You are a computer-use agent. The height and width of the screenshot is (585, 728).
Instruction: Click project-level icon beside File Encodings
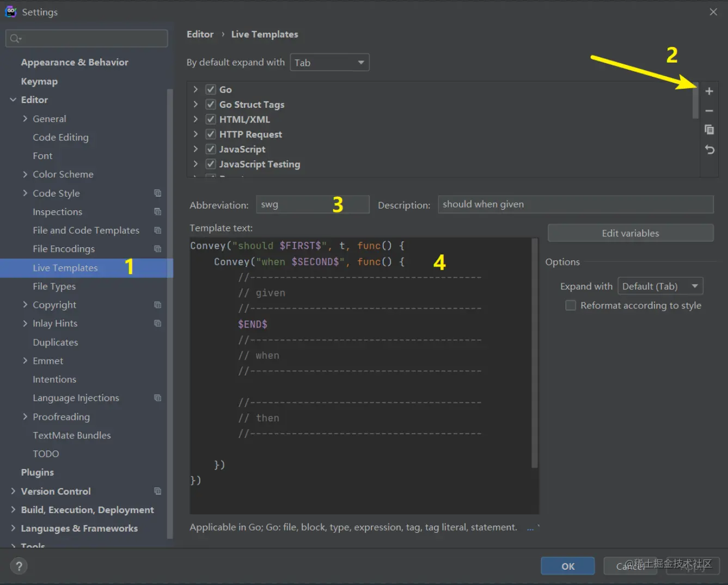(x=158, y=248)
